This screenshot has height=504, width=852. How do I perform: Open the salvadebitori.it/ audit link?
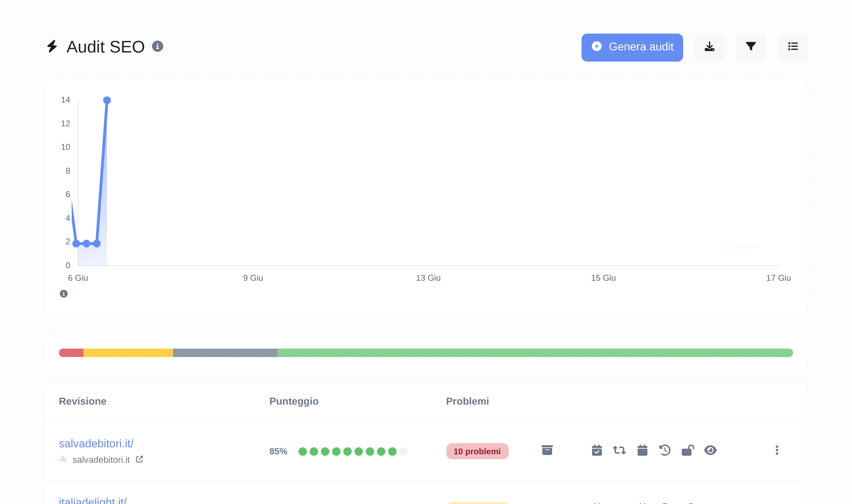pyautogui.click(x=96, y=443)
